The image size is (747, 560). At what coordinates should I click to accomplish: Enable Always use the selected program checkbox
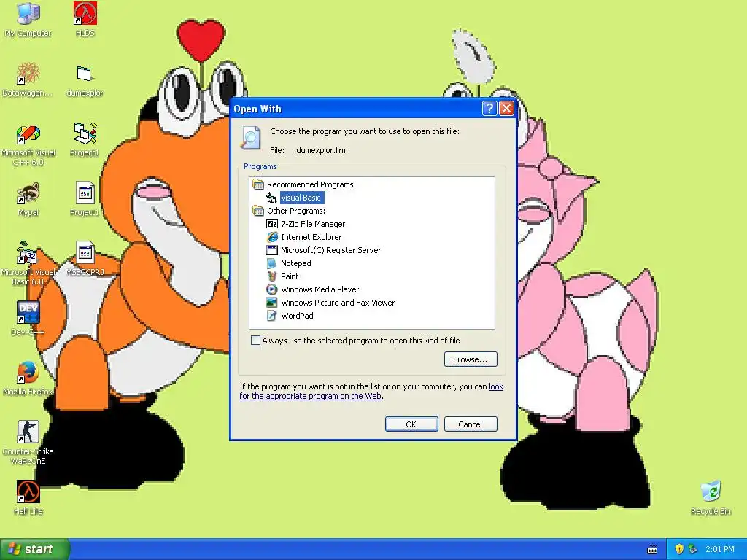pos(256,340)
